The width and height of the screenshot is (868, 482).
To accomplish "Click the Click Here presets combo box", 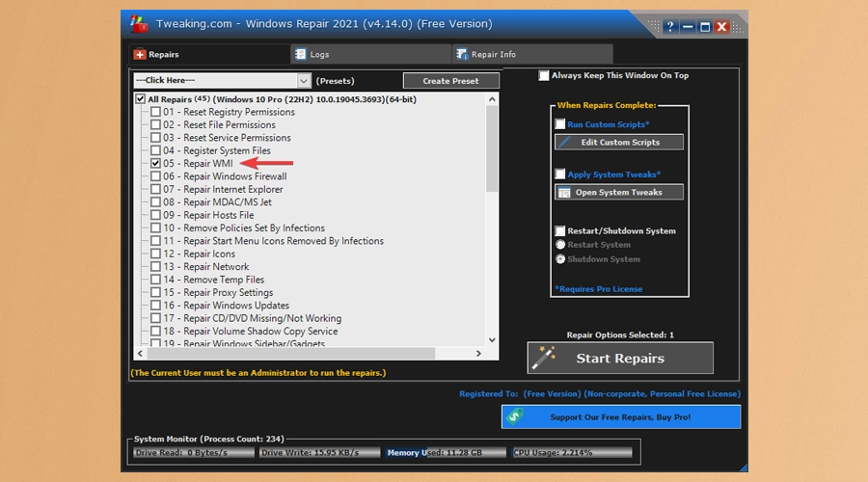I will (222, 81).
